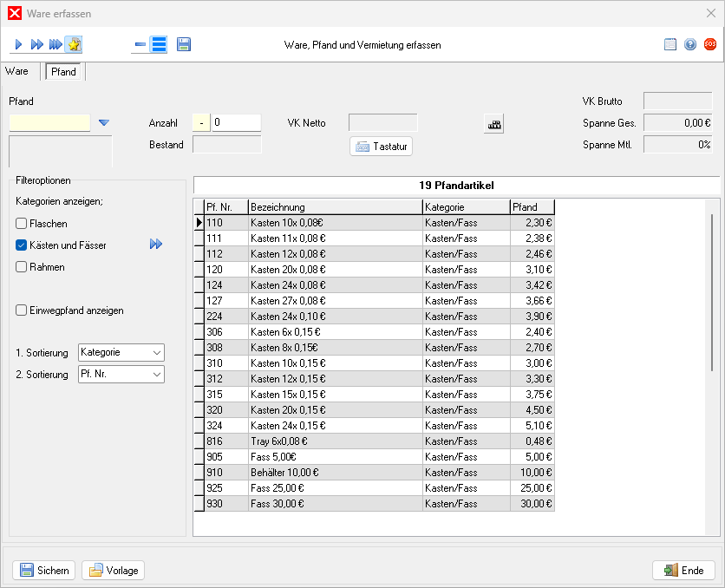Click the red SOS icon
The width and height of the screenshot is (725, 588).
(710, 44)
